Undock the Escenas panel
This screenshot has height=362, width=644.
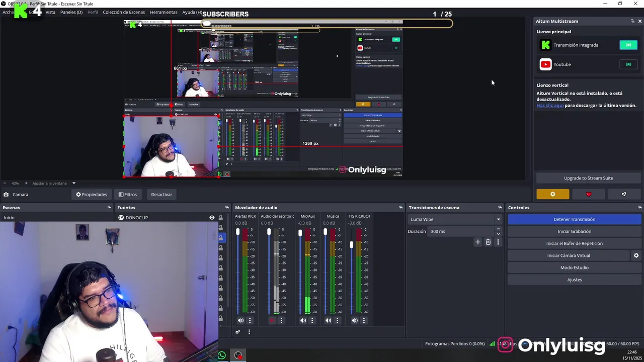[x=109, y=208]
